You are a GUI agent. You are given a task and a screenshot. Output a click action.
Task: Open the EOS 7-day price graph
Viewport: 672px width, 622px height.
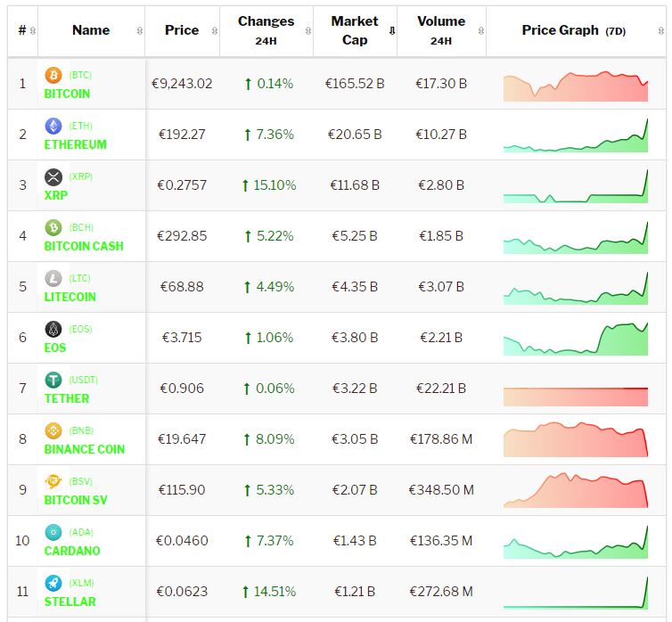(x=575, y=339)
